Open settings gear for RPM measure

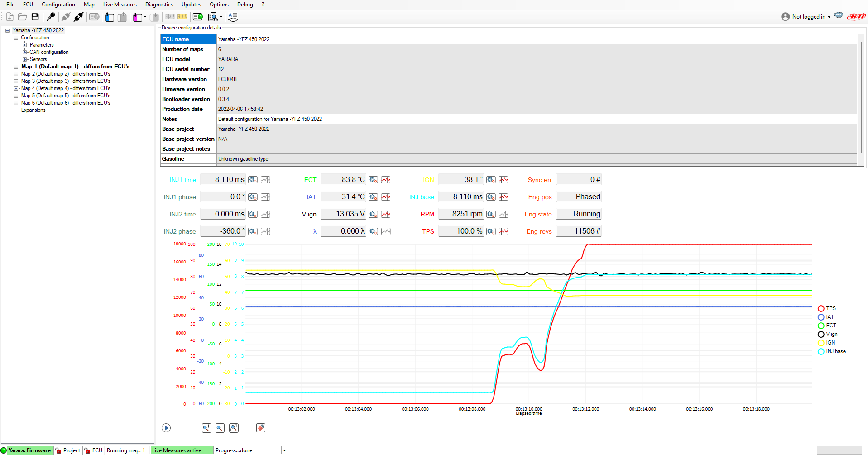pyautogui.click(x=491, y=214)
